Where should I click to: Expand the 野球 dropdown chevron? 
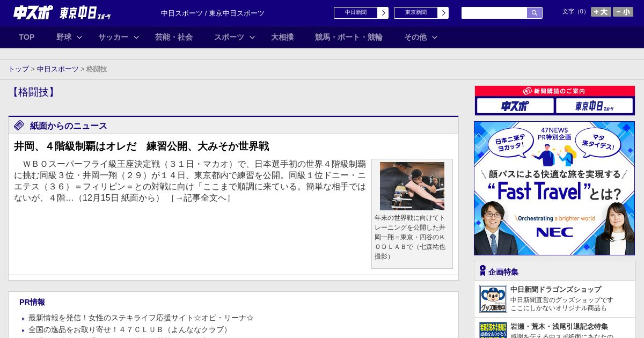click(79, 37)
